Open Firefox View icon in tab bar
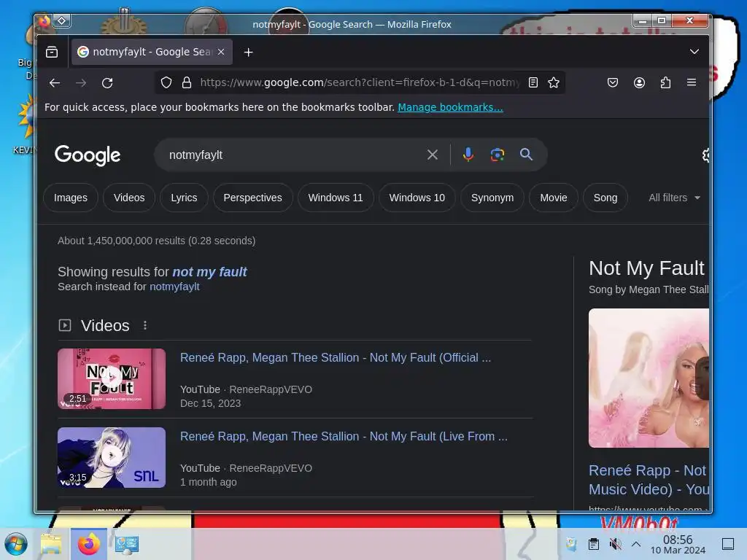Viewport: 747px width, 560px height. point(52,52)
